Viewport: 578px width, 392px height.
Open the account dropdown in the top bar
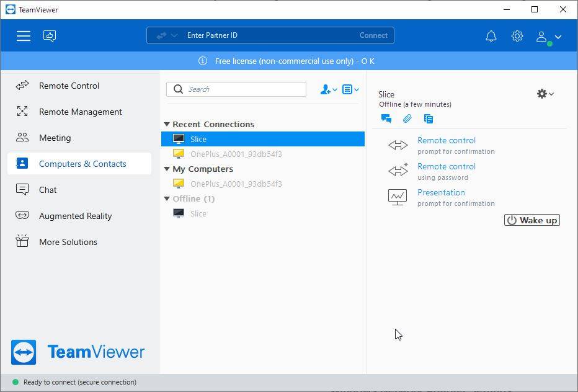[548, 36]
